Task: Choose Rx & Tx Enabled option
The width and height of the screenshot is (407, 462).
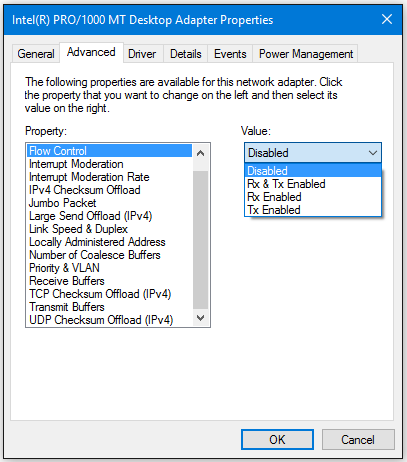Action: [x=313, y=184]
